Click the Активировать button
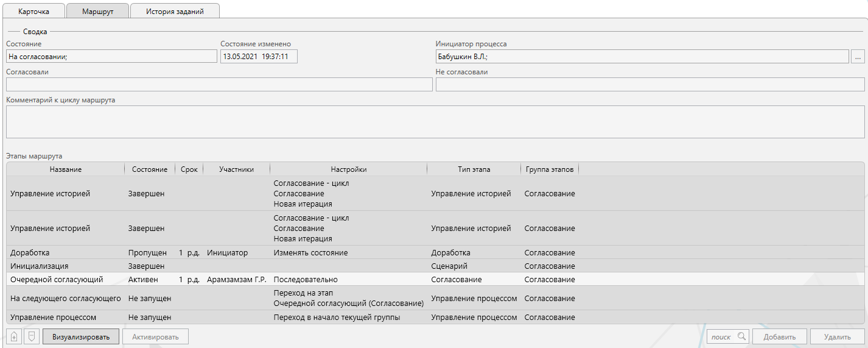 (x=155, y=336)
